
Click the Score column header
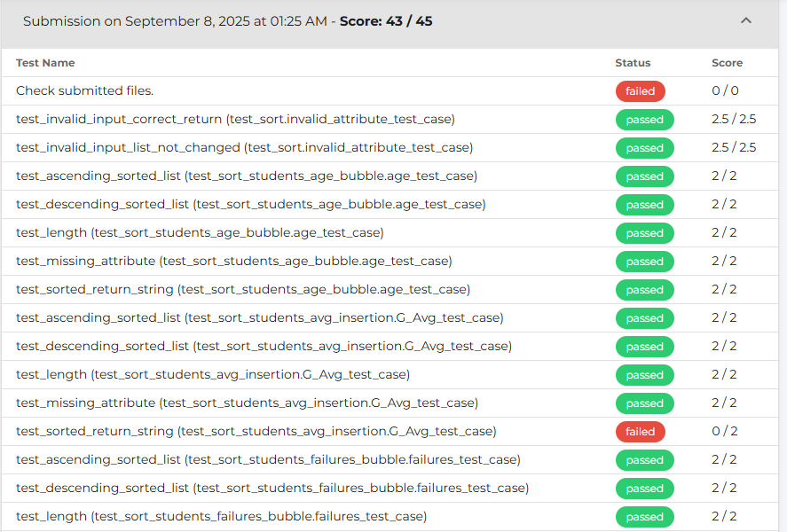click(x=727, y=62)
